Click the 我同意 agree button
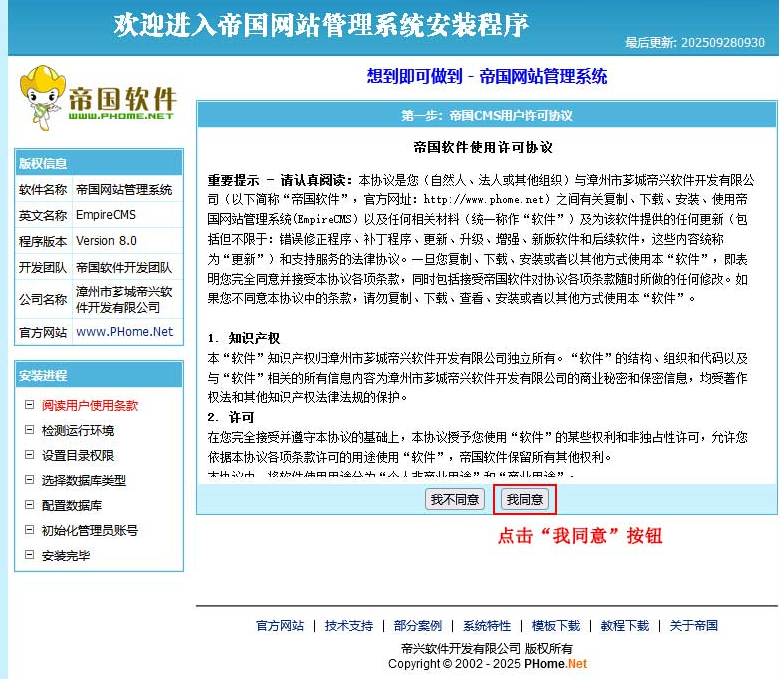Image resolution: width=779 pixels, height=679 pixels. tap(525, 499)
